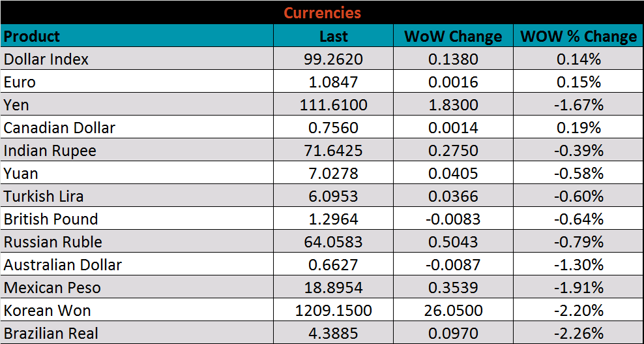The width and height of the screenshot is (644, 344).
Task: Click the Euro last value 1.0847
Action: [333, 82]
